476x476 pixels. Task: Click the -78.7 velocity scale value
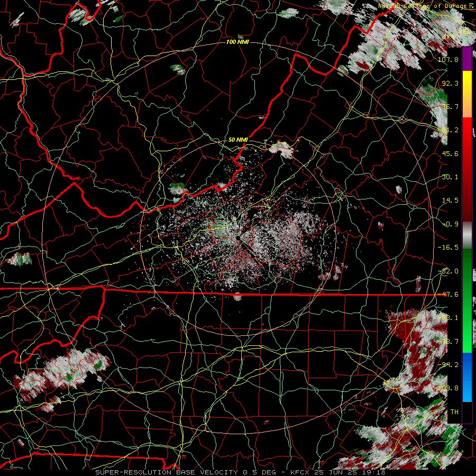(448, 342)
